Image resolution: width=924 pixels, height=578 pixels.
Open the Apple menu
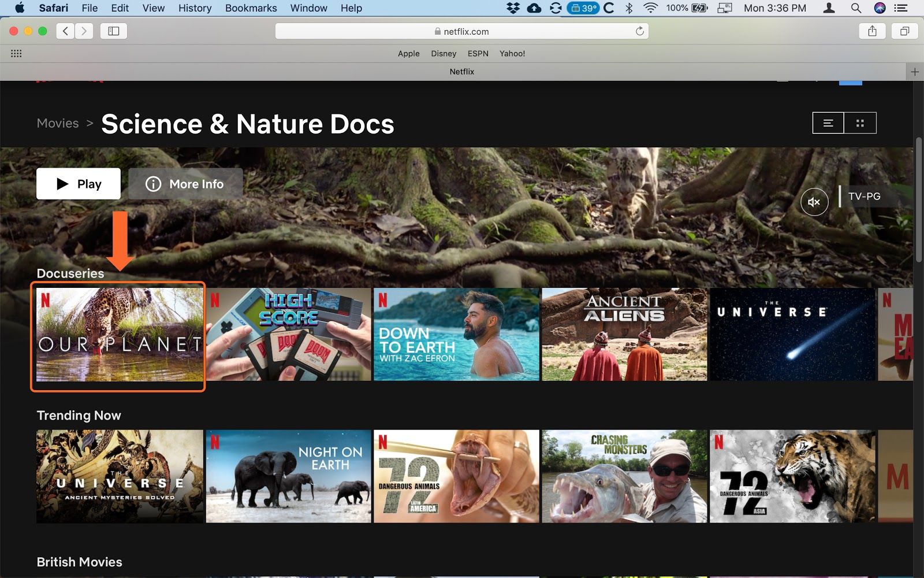point(19,8)
